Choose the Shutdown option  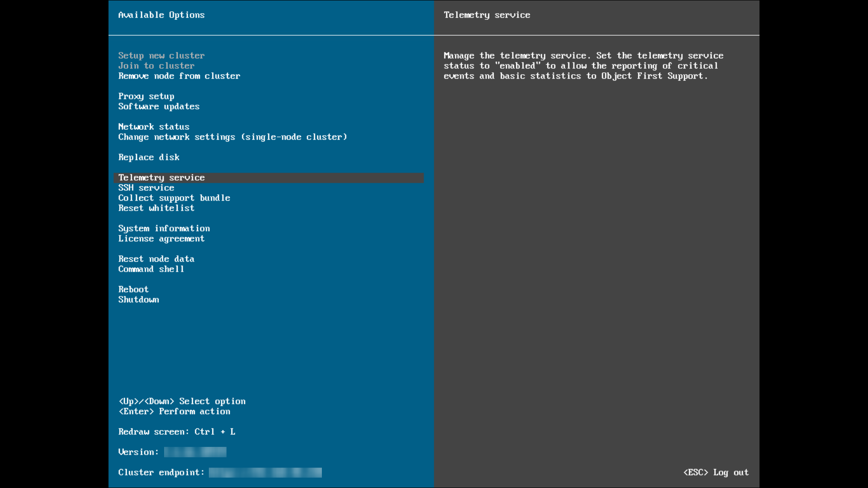click(x=139, y=300)
